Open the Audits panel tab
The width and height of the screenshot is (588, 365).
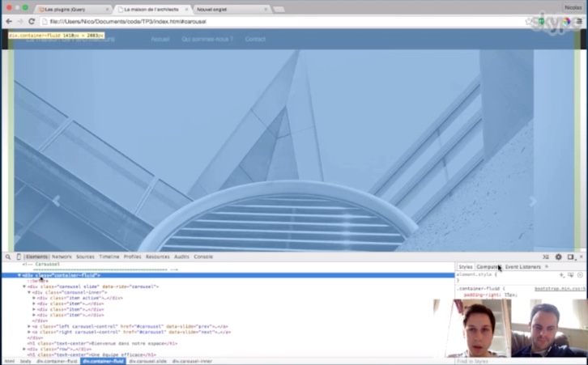(181, 257)
